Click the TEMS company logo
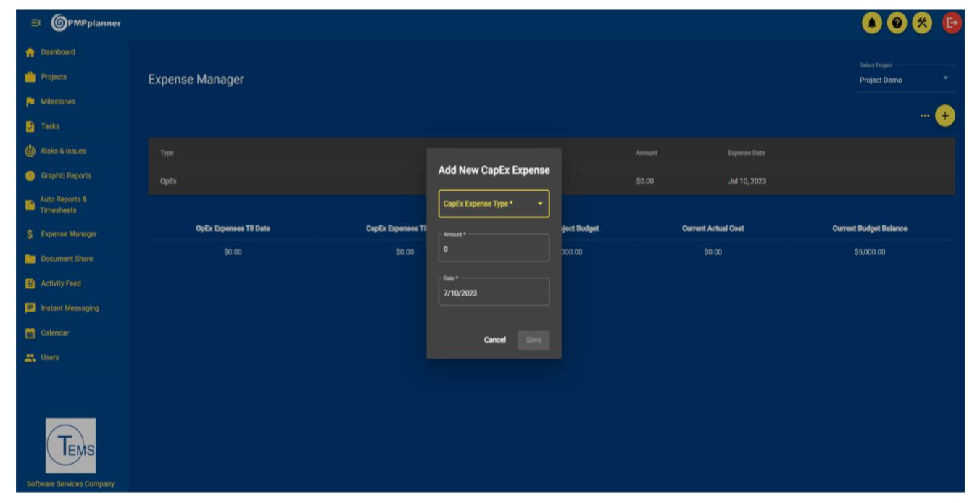 [x=70, y=445]
